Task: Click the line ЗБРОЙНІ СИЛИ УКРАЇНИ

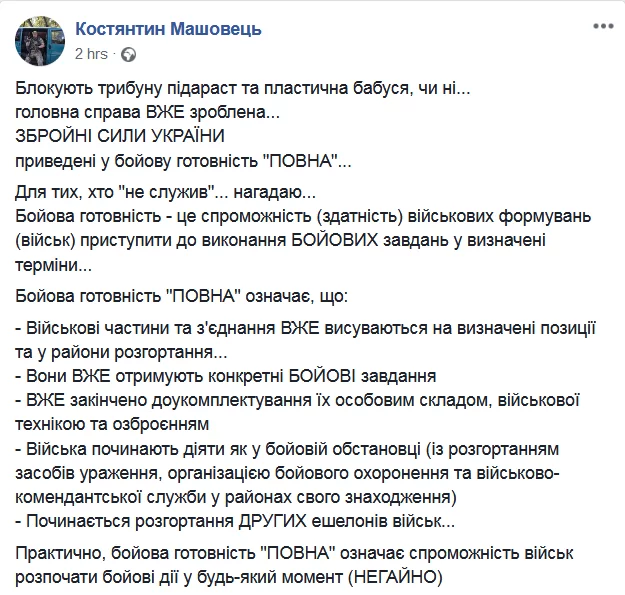Action: click(120, 136)
